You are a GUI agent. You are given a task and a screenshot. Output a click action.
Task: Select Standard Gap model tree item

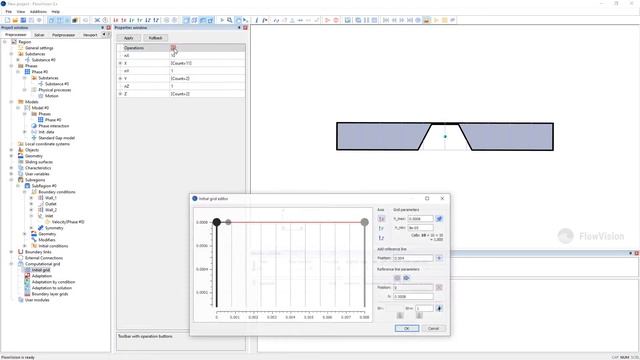56,138
